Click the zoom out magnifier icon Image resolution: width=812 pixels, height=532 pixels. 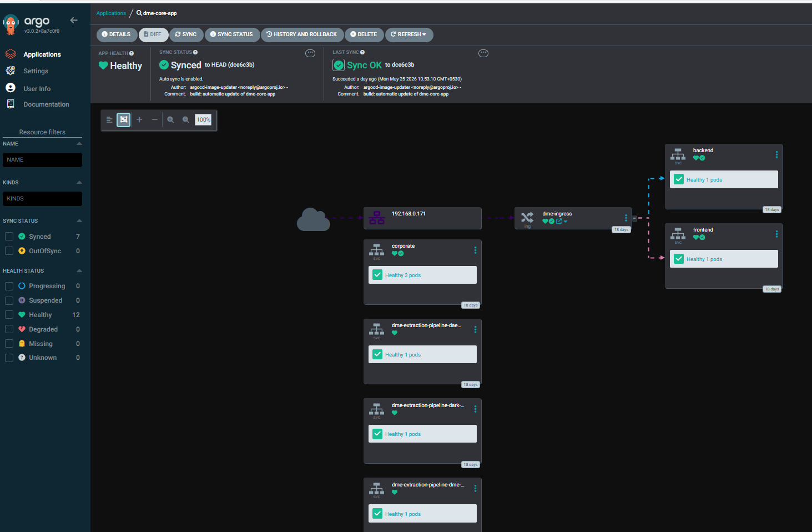(186, 119)
